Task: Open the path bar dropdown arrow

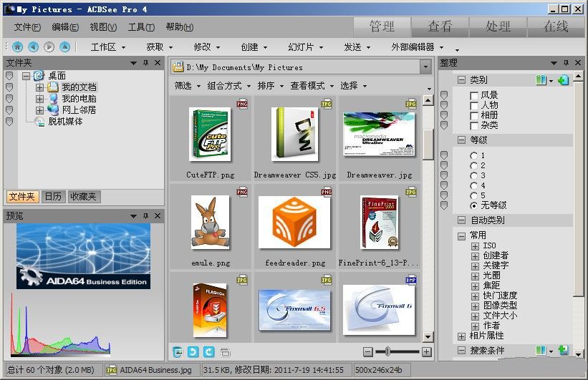Action: [425, 67]
